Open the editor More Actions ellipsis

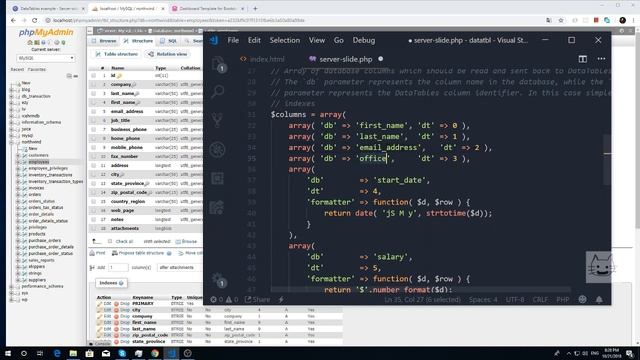pyautogui.click(x=601, y=59)
